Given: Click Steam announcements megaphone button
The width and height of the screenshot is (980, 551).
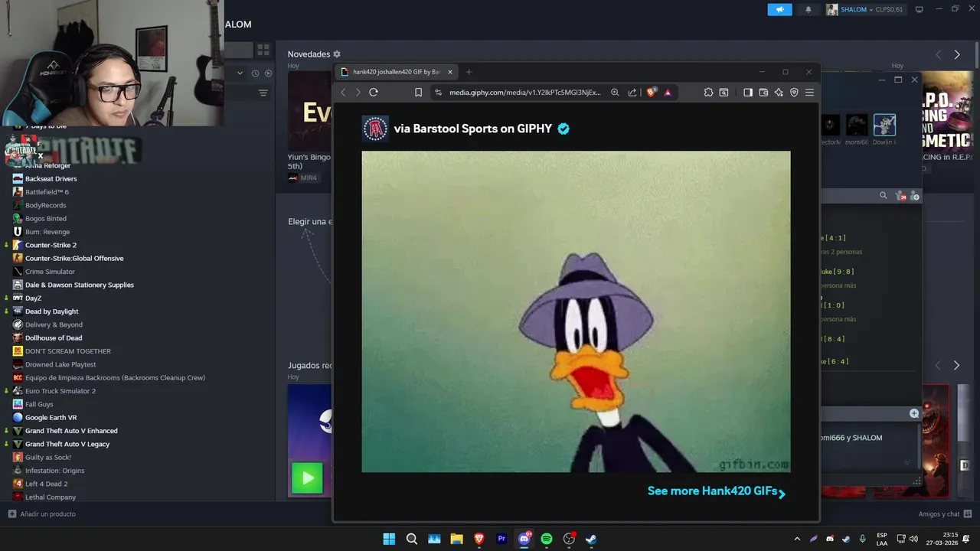Looking at the screenshot, I should coord(779,9).
